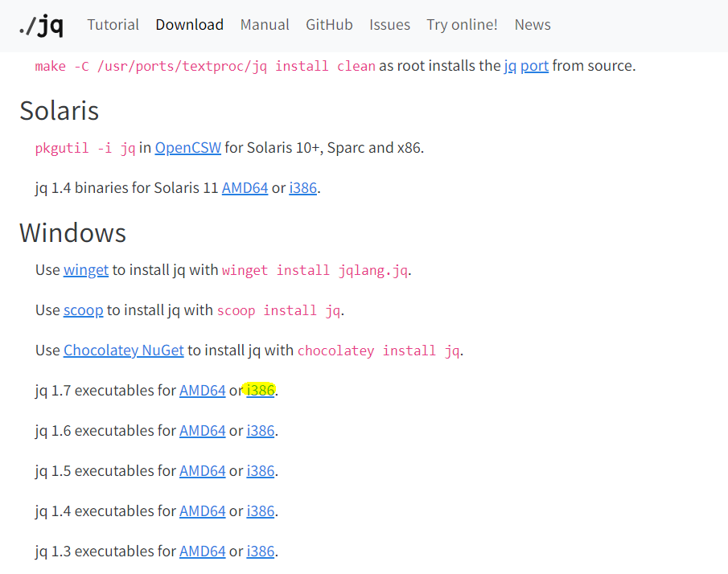Click the Windows heading
Image resolution: width=728 pixels, height=574 pixels.
coord(72,232)
